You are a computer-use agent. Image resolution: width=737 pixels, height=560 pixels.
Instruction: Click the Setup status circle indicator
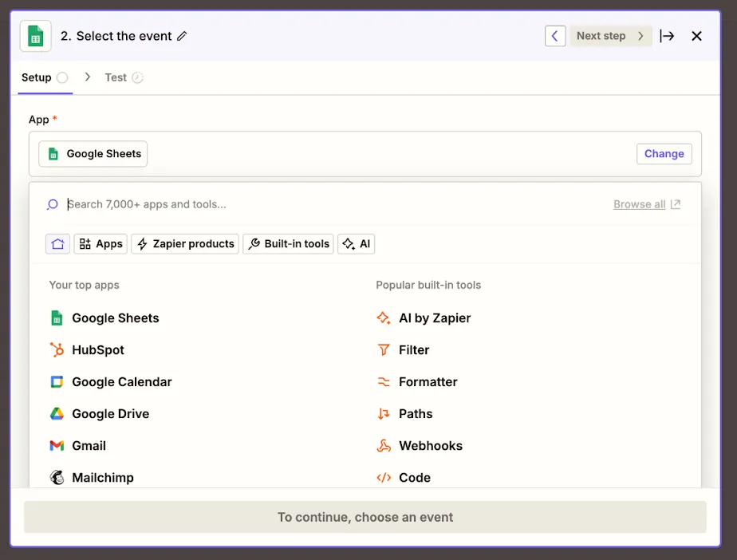[x=62, y=77]
